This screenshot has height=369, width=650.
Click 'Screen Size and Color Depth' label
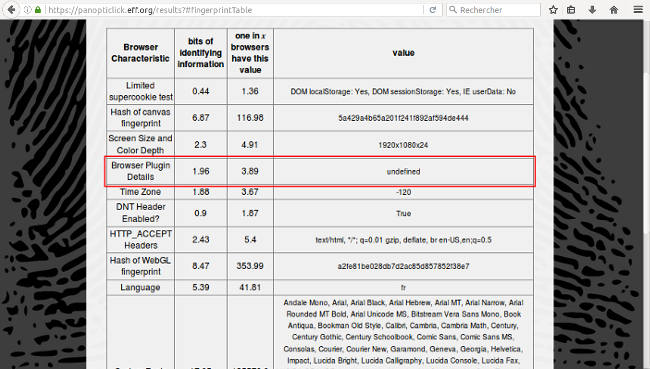[141, 144]
